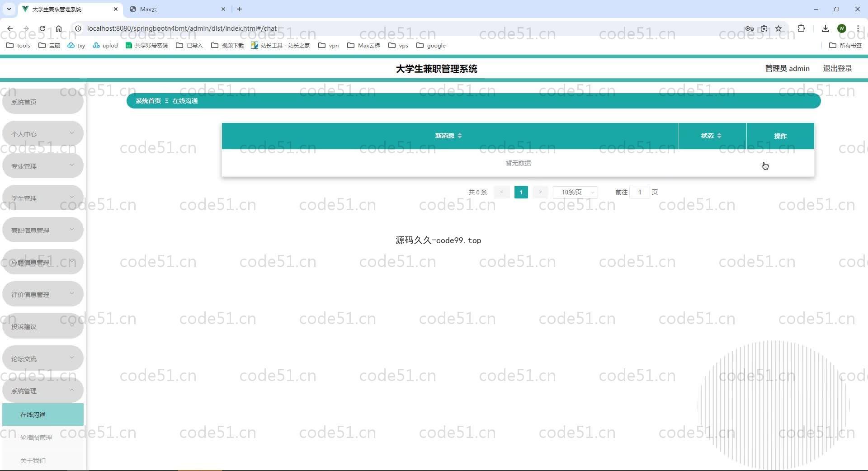
Task: Open the 已导入 bookmark folder
Action: click(189, 45)
